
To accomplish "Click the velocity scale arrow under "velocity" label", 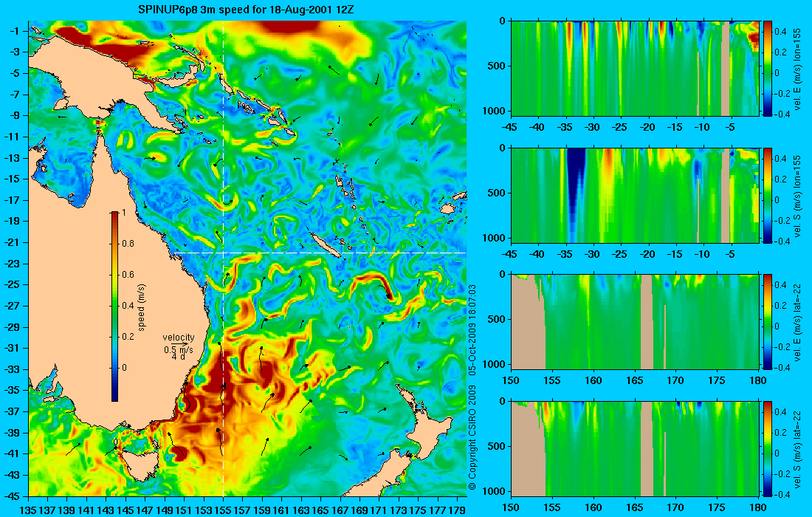I will tap(179, 343).
